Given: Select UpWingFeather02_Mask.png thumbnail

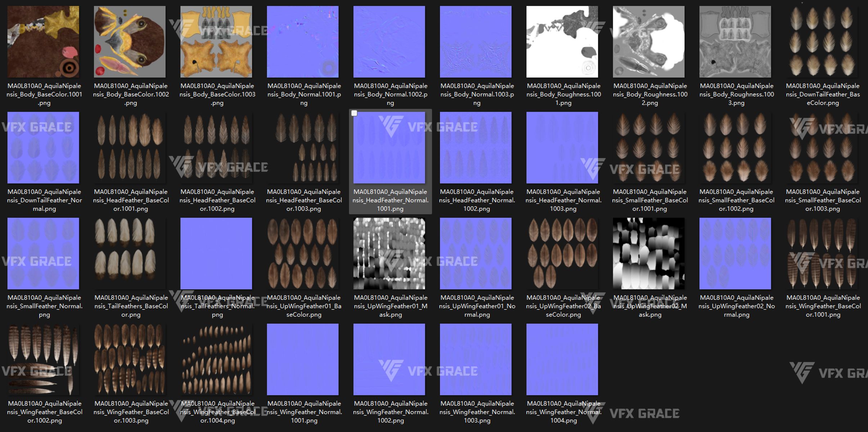Looking at the screenshot, I should tap(648, 253).
